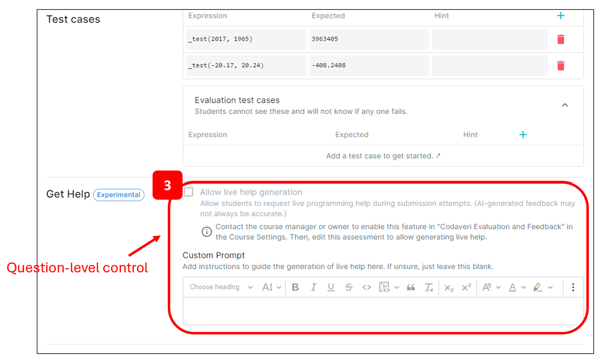The image size is (602, 364).
Task: Toggle italic formatting in Custom Prompt
Action: click(313, 287)
